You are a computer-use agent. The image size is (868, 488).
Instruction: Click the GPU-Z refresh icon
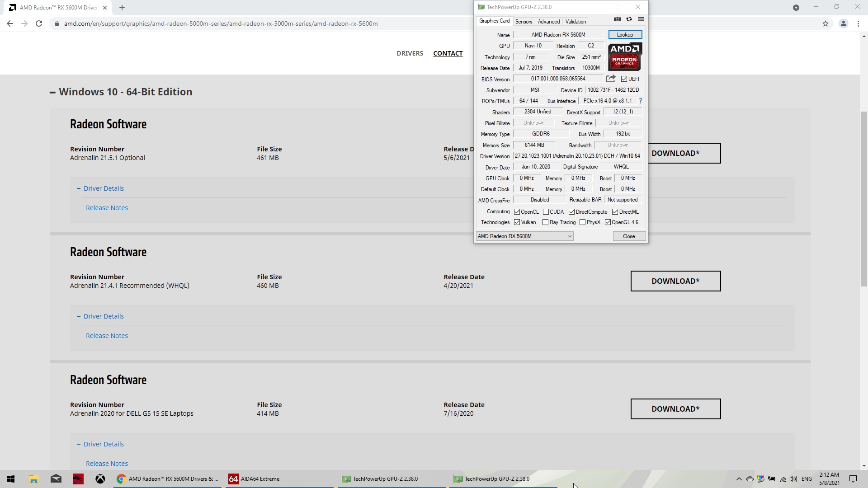tap(629, 19)
